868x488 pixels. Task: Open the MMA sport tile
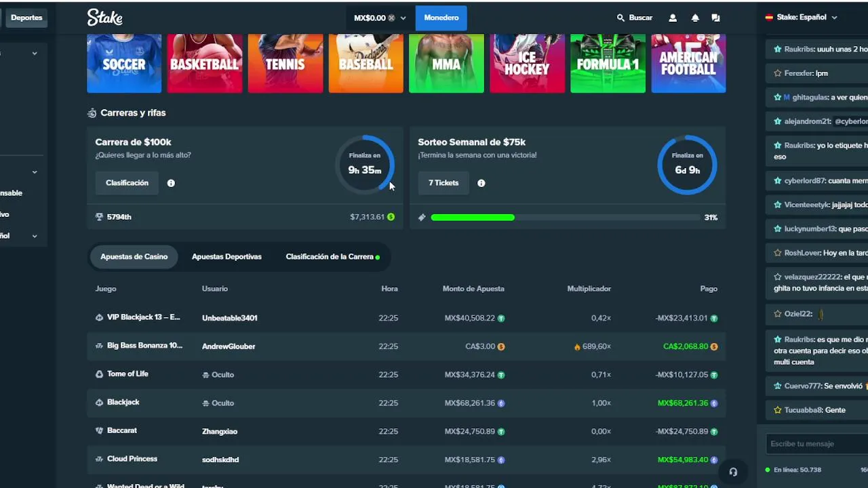pyautogui.click(x=446, y=63)
